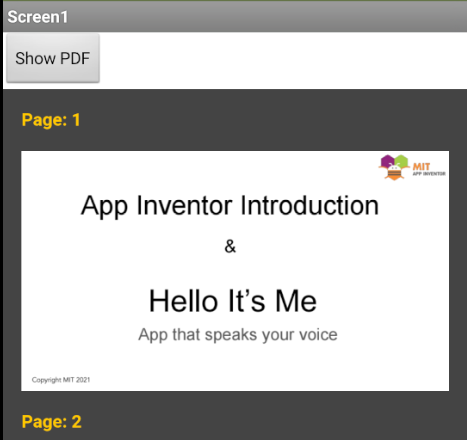Click the word Me in the slide title
Viewport: 467px width, 440px height.
tap(296, 301)
